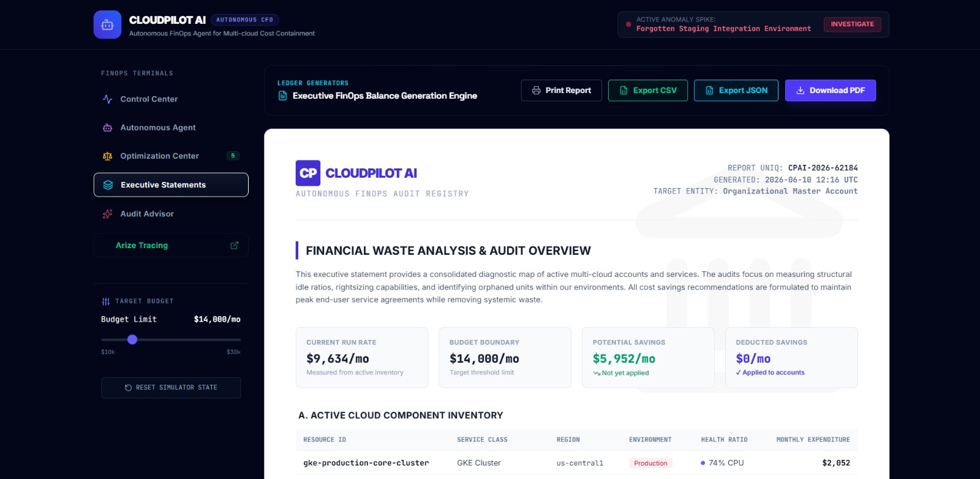Click the budget limit slider handle
980x479 pixels.
tap(132, 339)
